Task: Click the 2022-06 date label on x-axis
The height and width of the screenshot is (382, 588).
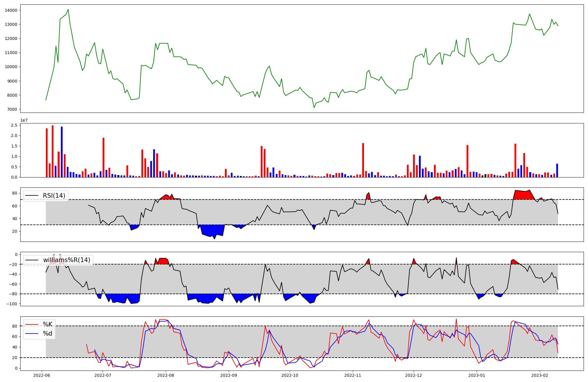Action: 41,375
